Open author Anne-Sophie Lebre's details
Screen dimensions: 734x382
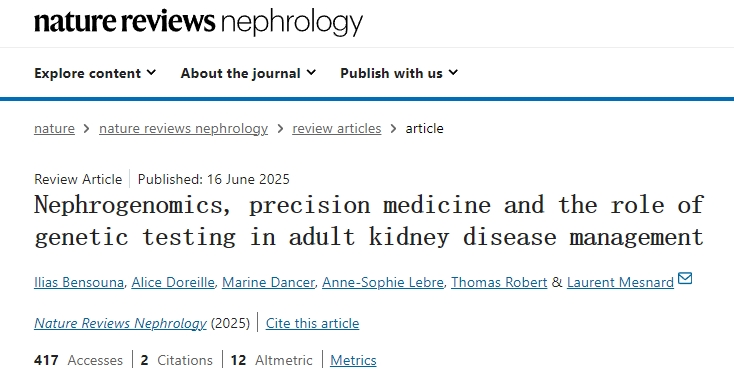click(x=383, y=282)
